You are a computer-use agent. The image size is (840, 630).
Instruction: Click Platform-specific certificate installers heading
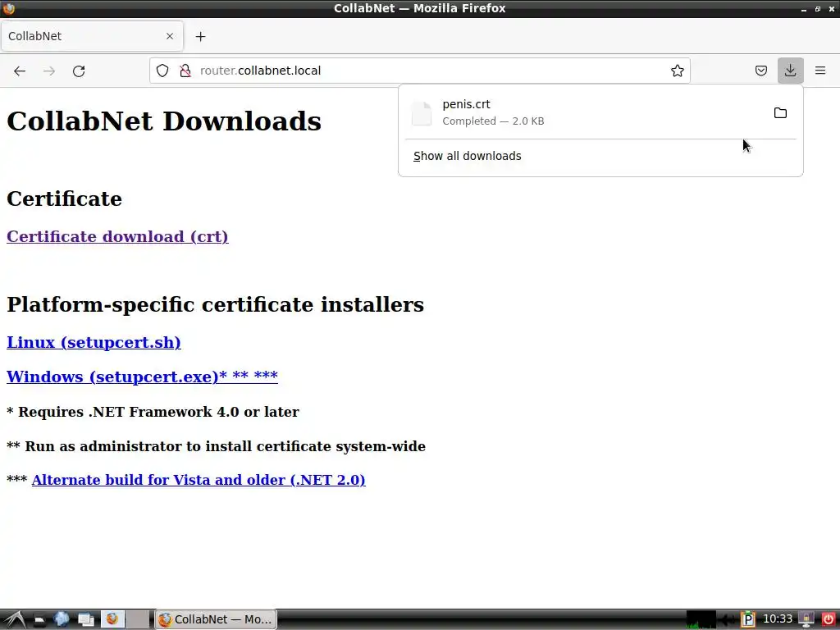tap(216, 304)
